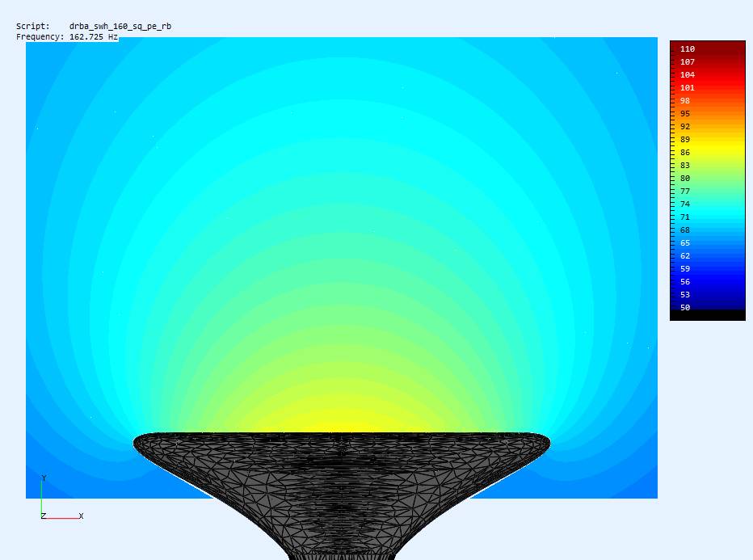The image size is (753, 560).
Task: Click the 95 label on the color scale
Action: click(x=685, y=114)
